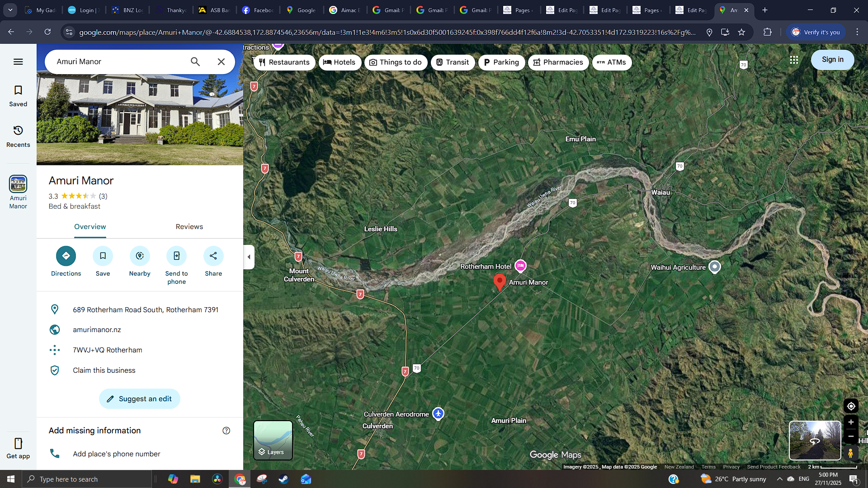Screen dimensions: 868x488
Task: Click the Share icon
Action: coord(213,256)
